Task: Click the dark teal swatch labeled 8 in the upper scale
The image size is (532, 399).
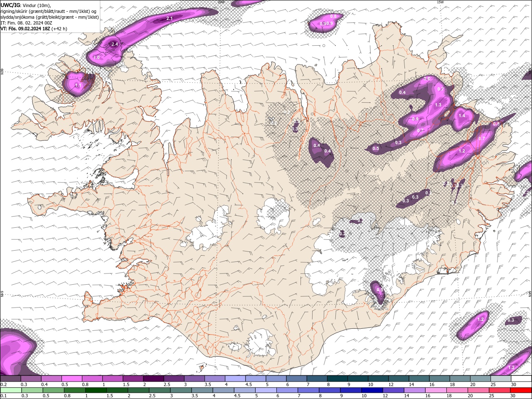Action: coord(337,379)
